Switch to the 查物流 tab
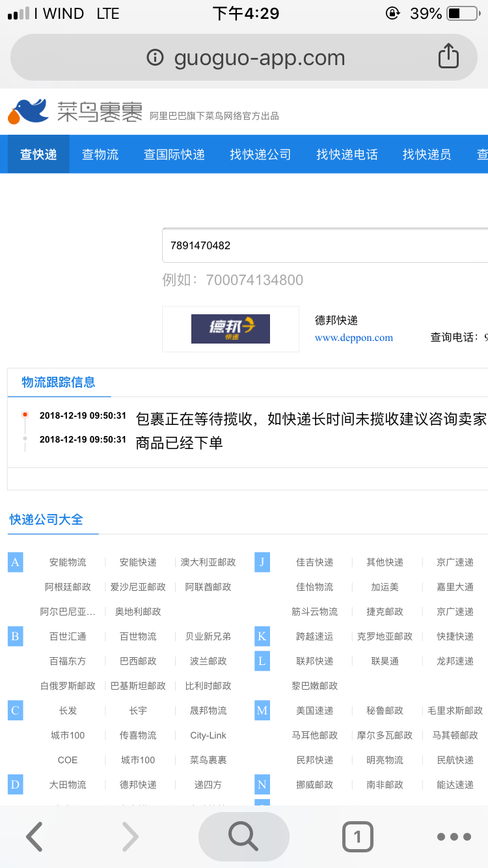 [100, 154]
